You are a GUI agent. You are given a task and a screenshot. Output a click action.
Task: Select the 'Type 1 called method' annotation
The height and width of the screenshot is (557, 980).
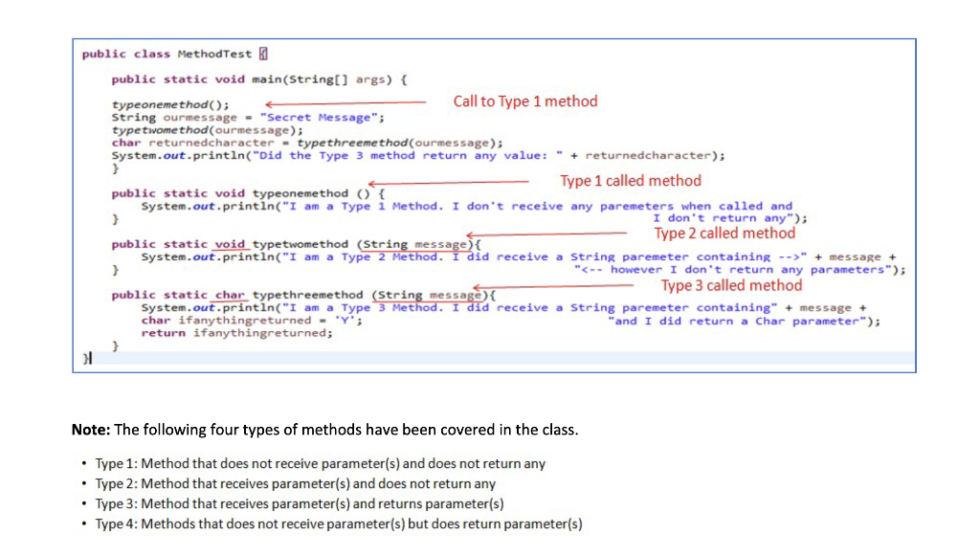point(630,180)
